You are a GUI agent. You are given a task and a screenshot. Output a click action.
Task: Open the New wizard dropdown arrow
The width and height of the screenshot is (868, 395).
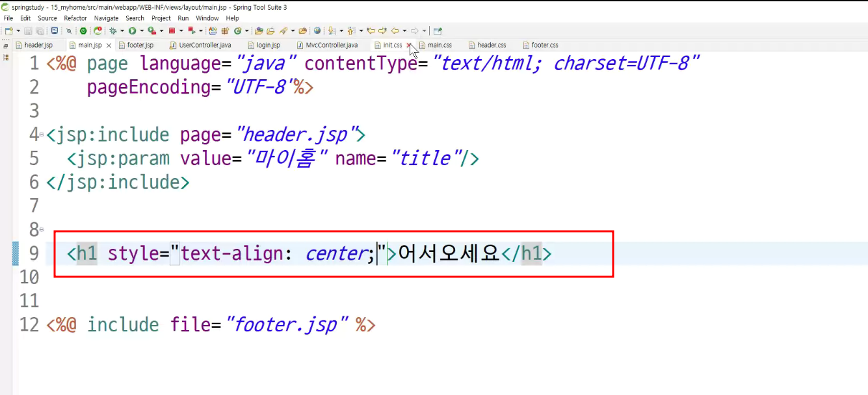18,31
